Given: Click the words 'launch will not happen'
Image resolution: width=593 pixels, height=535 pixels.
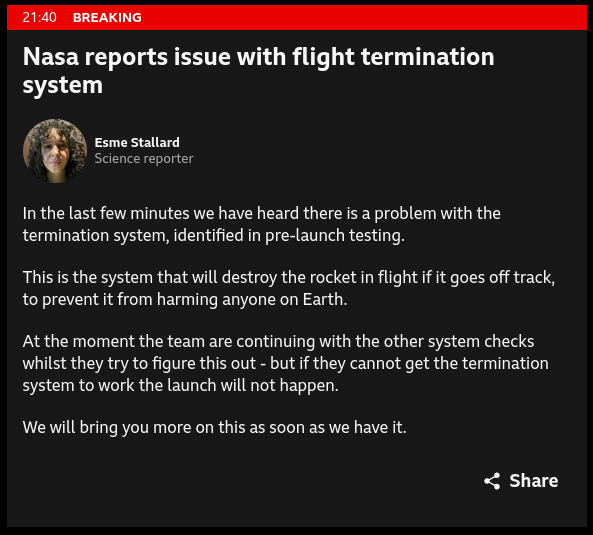Looking at the screenshot, I should pyautogui.click(x=252, y=386).
